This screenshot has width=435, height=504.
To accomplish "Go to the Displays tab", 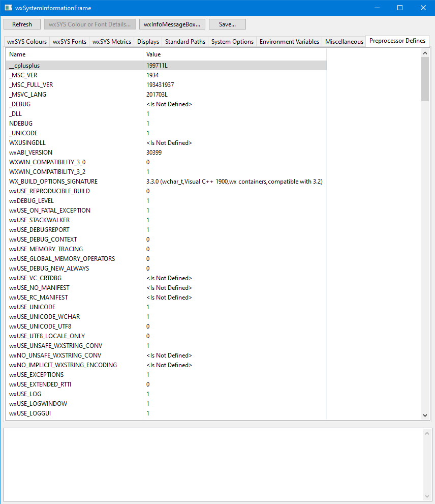I will point(148,42).
